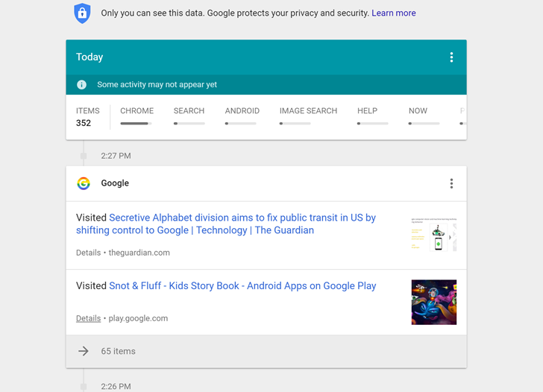Click the 2:26 PM timeline dot

84,387
